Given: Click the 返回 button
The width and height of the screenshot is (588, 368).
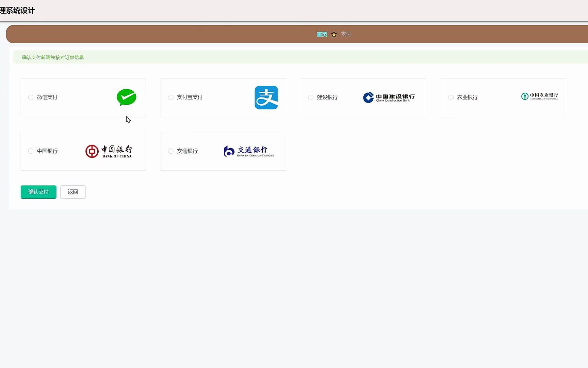Looking at the screenshot, I should 73,192.
